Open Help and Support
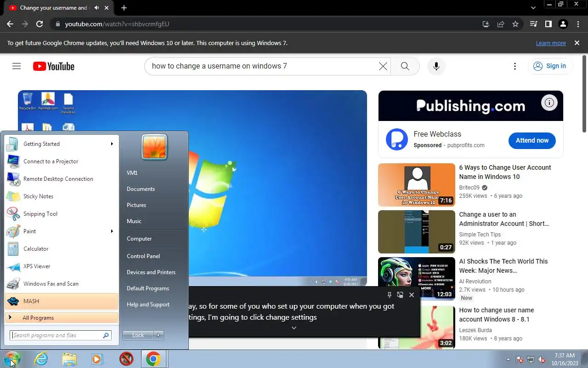Screen dimensions: 588x368 (x=148, y=305)
